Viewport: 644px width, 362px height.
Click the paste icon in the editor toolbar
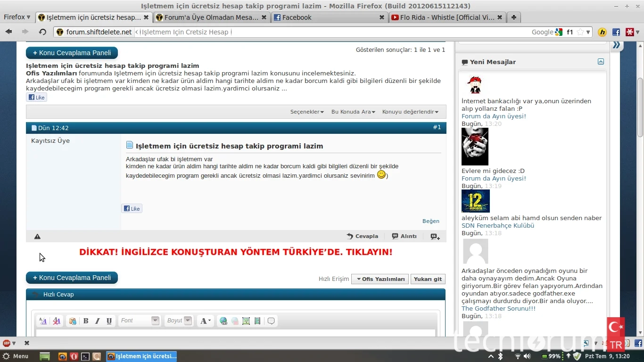[x=73, y=321]
